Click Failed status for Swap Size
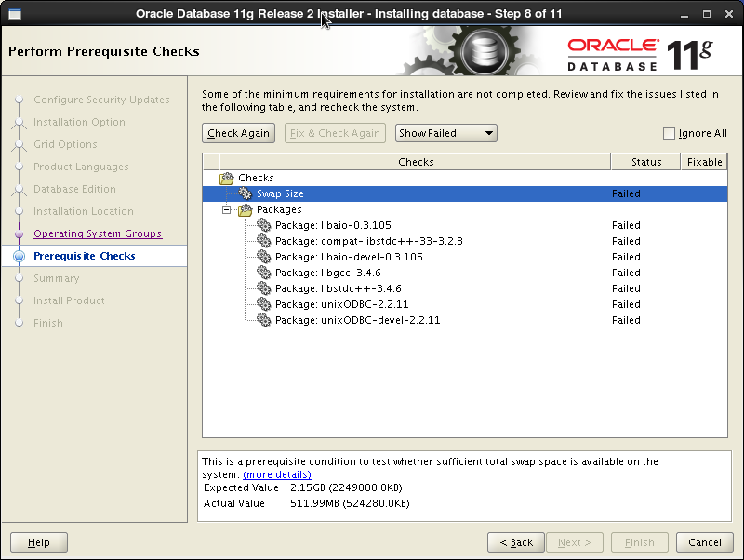This screenshot has height=560, width=744. tap(626, 193)
